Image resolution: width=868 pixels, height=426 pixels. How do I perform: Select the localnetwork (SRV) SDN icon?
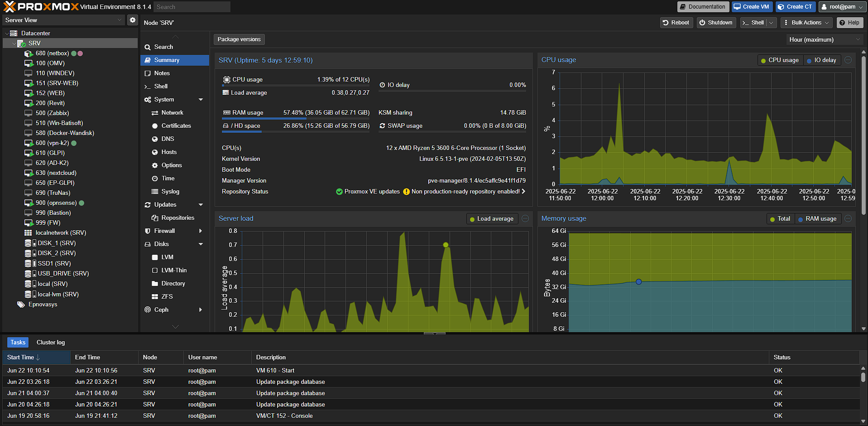28,232
